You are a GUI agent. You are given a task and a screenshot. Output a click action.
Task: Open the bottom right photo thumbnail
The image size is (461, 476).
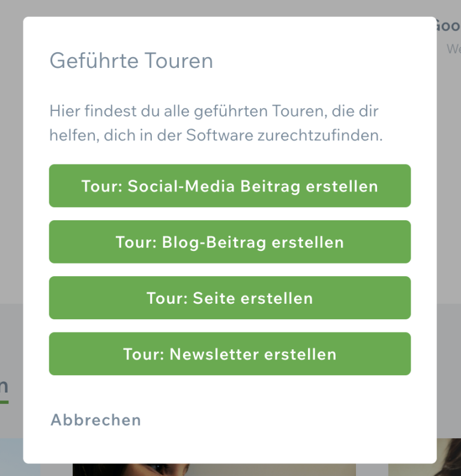tap(424, 459)
